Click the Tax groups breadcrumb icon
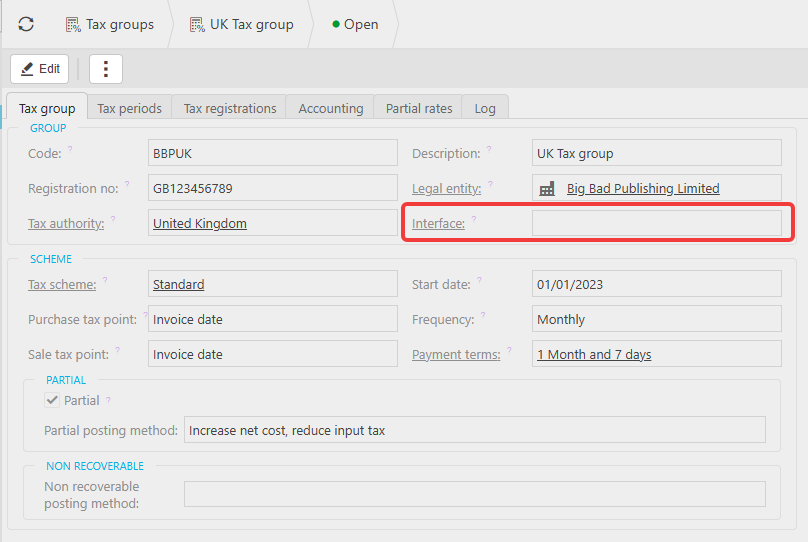The image size is (808, 542). 73,25
